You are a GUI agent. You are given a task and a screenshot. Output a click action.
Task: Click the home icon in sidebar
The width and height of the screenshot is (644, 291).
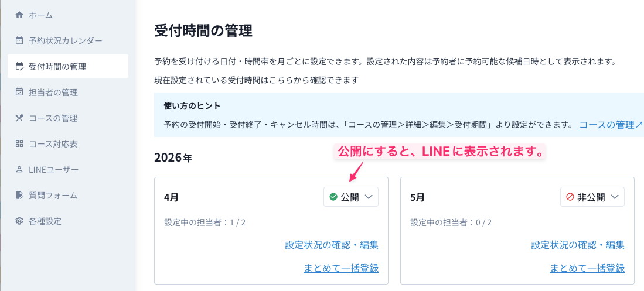[19, 15]
